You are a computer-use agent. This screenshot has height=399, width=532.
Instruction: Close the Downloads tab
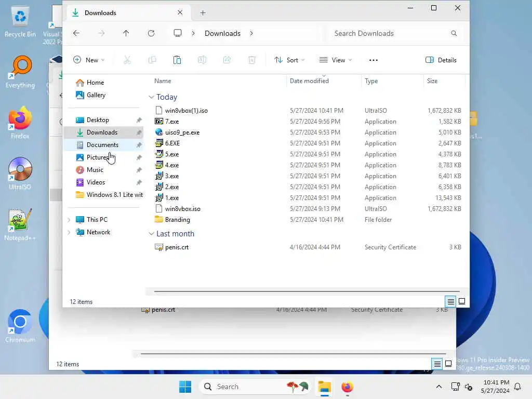tap(180, 12)
